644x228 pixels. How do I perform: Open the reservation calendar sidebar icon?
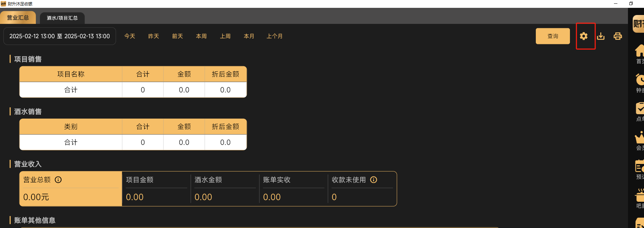coord(640,166)
